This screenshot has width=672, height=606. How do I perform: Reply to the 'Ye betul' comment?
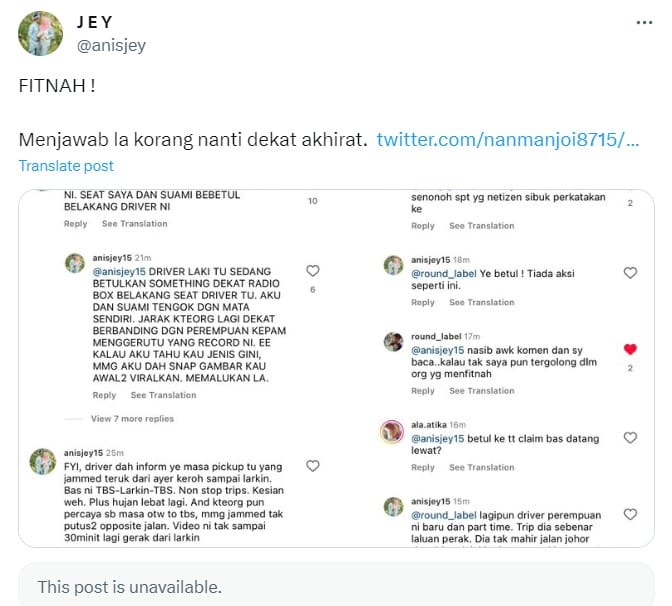click(x=423, y=303)
